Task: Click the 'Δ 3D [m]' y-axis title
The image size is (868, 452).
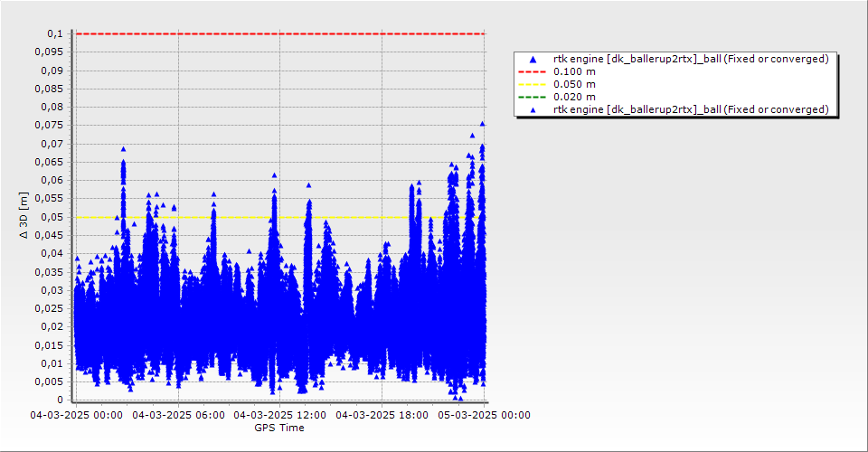Action: coord(24,215)
